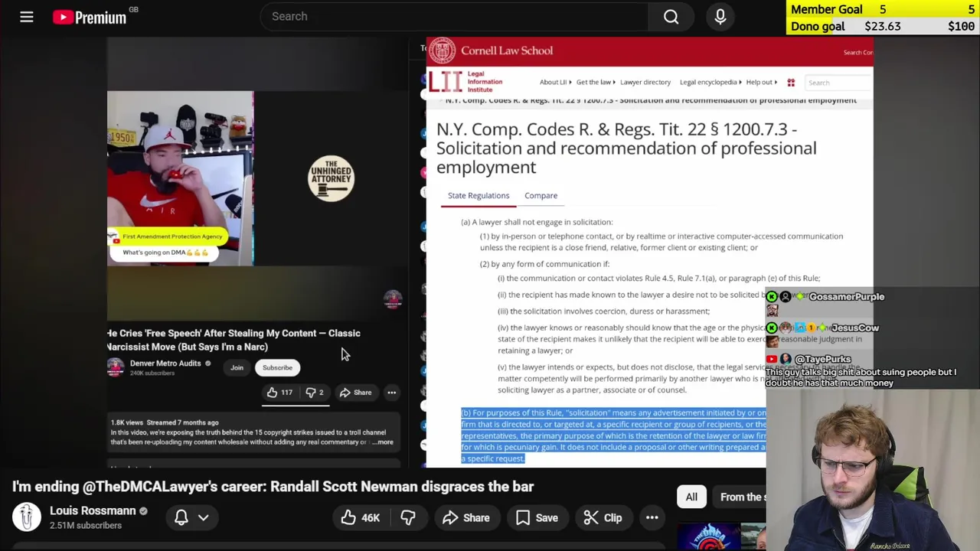Open more actions three-dot menu
Image resolution: width=980 pixels, height=551 pixels.
point(652,517)
